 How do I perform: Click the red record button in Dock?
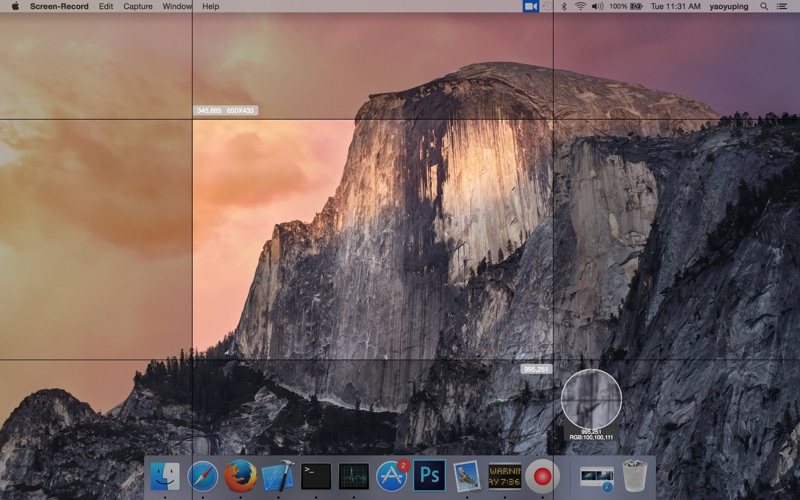click(x=542, y=476)
